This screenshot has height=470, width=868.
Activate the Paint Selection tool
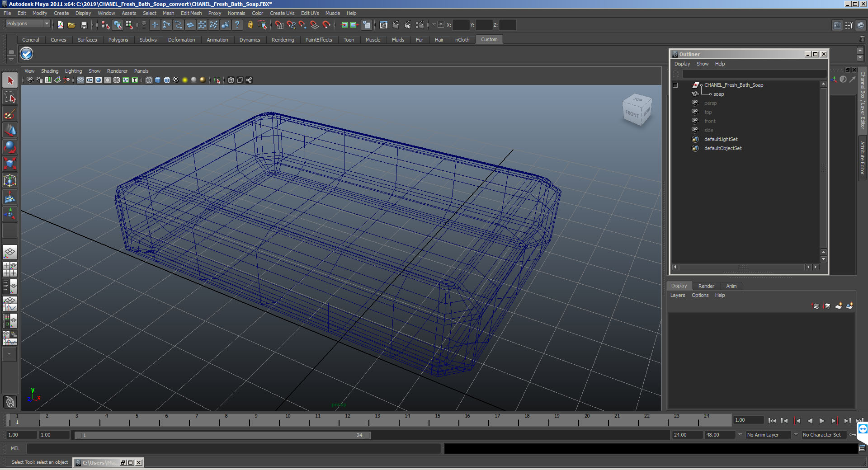pyautogui.click(x=10, y=113)
